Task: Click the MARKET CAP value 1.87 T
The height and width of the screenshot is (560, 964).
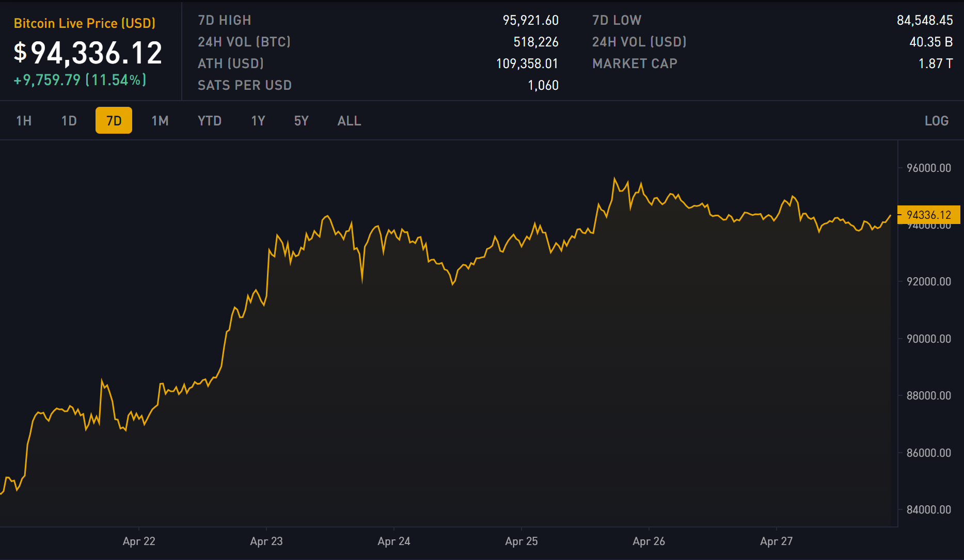Action: [935, 63]
